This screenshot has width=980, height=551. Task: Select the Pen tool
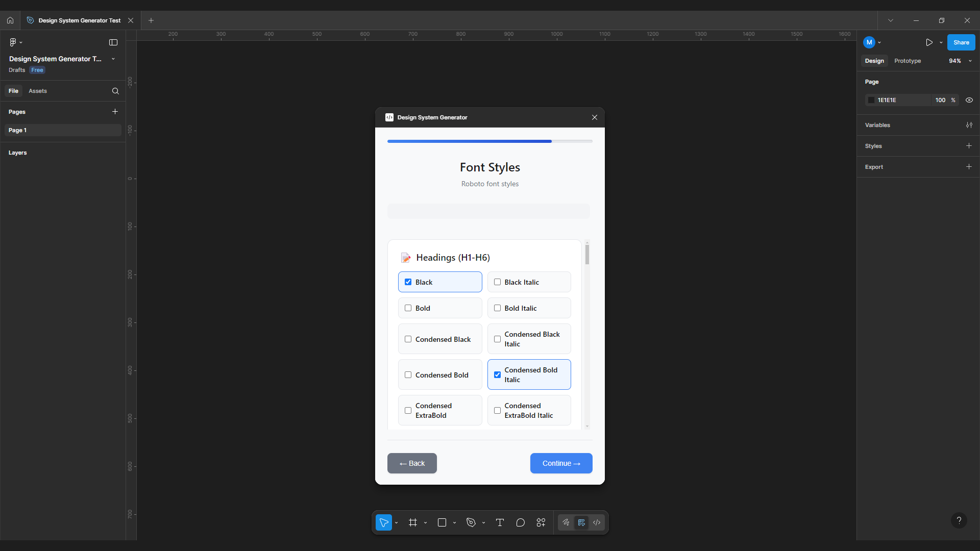tap(471, 522)
